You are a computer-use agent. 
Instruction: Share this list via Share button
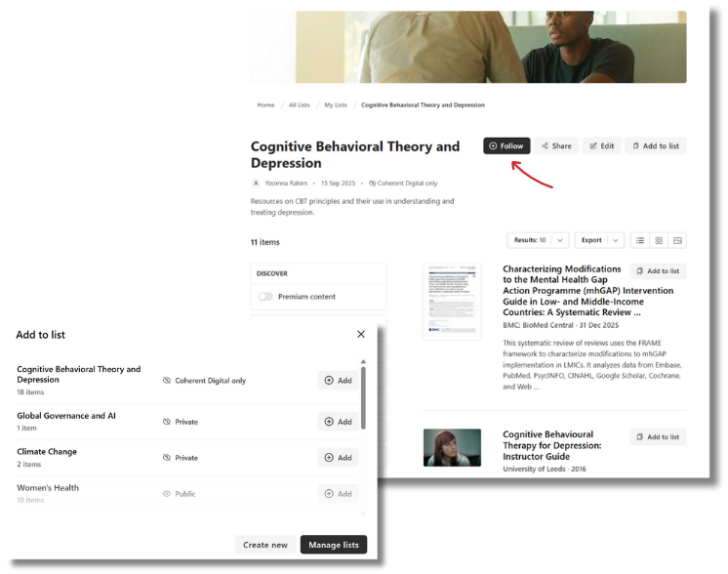tap(556, 146)
